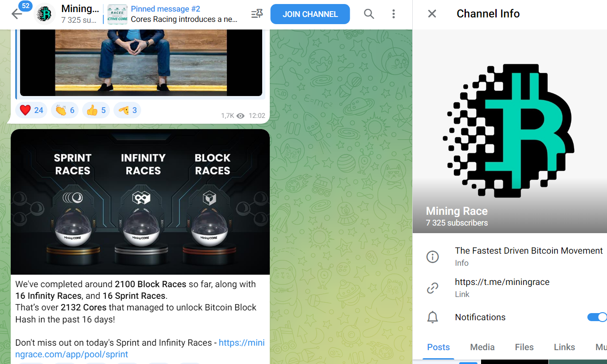Toggle the Notifications switch
This screenshot has height=364, width=607.
[x=597, y=317]
